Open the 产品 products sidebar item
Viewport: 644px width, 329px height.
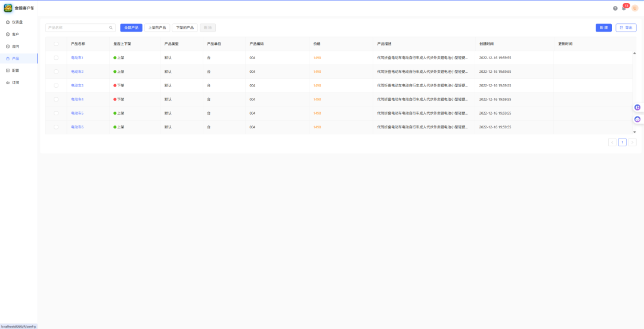tap(18, 59)
